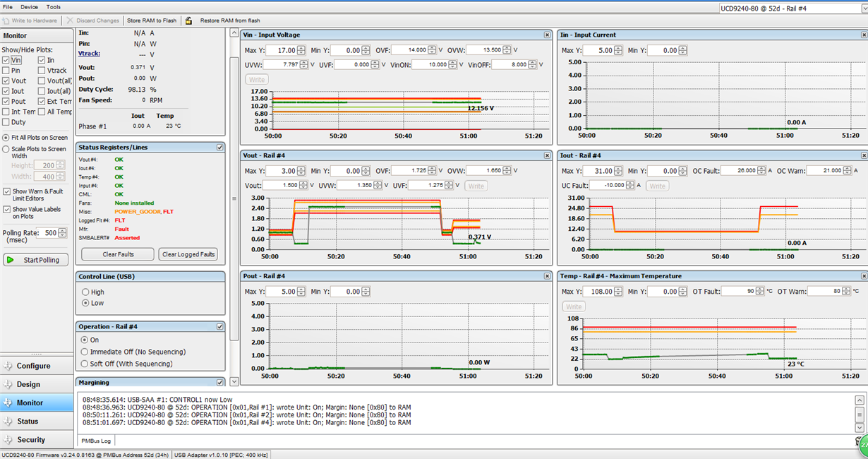The width and height of the screenshot is (868, 459).
Task: Click the Vtrack link in readings
Action: pyautogui.click(x=89, y=54)
